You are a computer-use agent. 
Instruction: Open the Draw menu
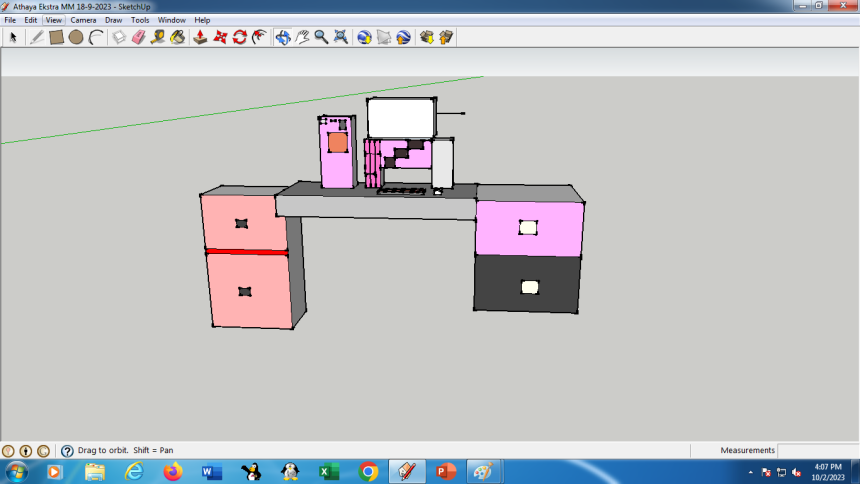(x=113, y=20)
